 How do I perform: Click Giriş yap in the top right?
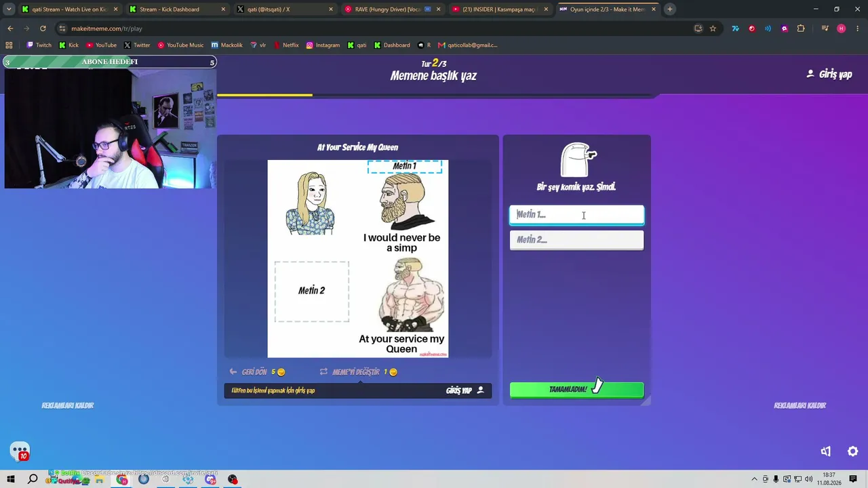tap(829, 75)
